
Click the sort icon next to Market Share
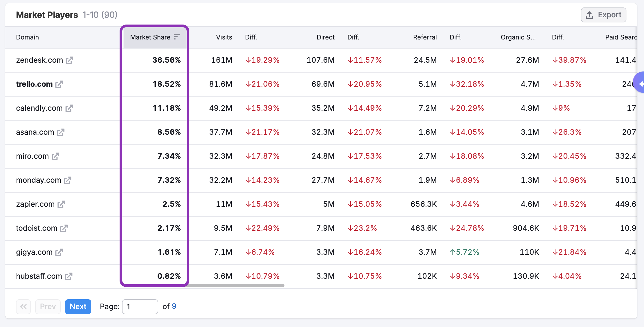point(177,37)
